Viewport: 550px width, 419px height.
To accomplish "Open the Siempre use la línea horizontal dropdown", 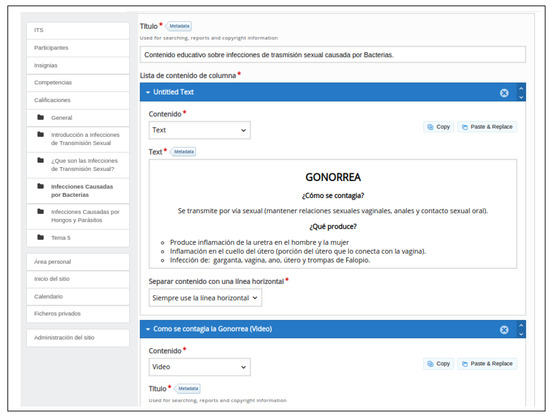I will (x=205, y=298).
